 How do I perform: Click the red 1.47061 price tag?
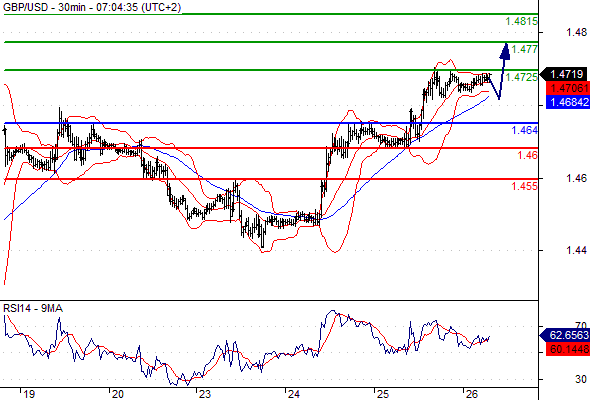pos(567,88)
